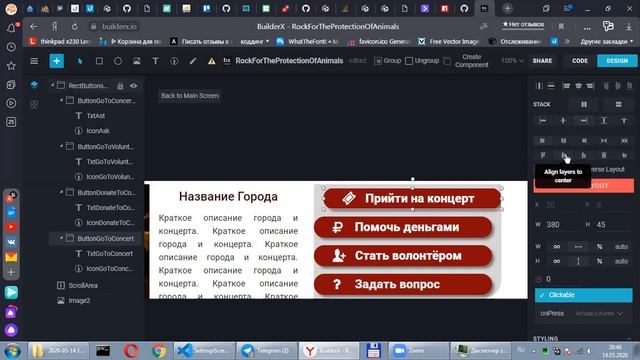The width and height of the screenshot is (640, 360).
Task: Toggle the Clickable checkbox
Action: [584, 295]
